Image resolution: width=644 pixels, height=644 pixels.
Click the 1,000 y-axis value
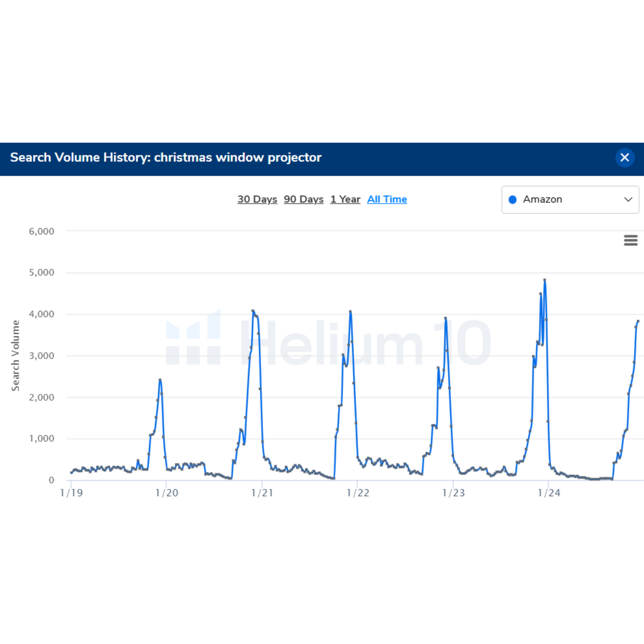pyautogui.click(x=41, y=439)
